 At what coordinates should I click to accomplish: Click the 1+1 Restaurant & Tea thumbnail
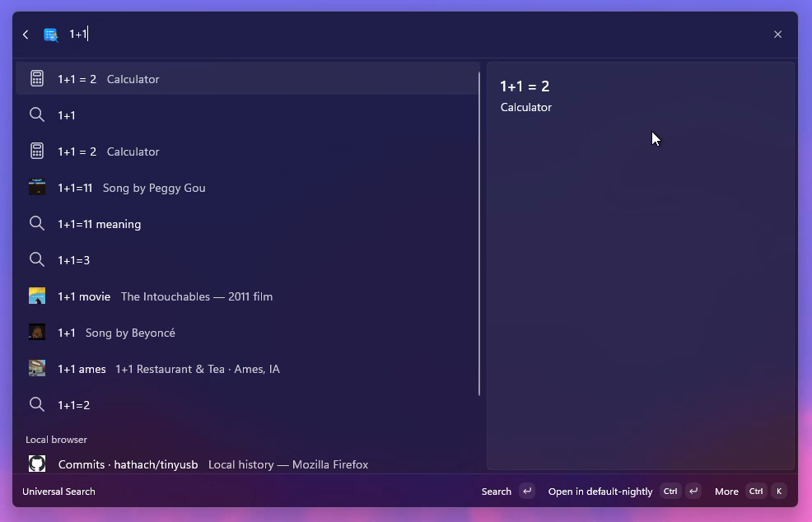coord(37,368)
